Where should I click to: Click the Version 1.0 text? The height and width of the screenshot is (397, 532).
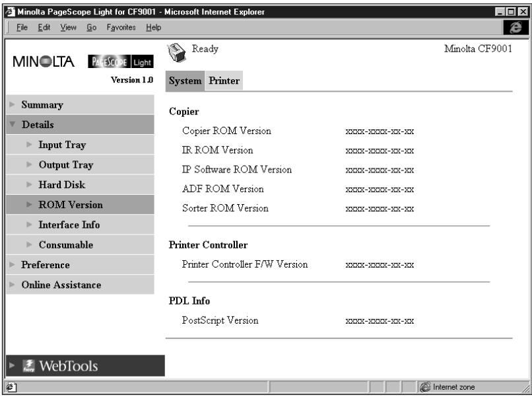pos(131,80)
